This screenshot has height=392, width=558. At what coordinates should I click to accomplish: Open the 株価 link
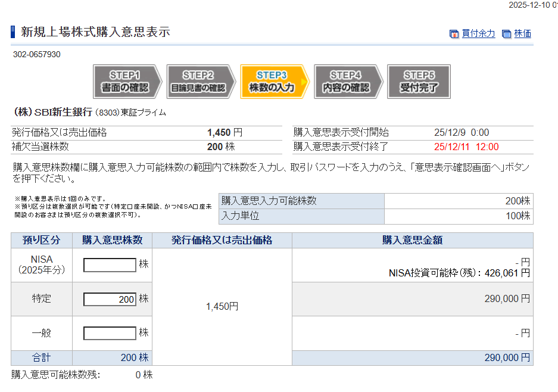(x=522, y=34)
